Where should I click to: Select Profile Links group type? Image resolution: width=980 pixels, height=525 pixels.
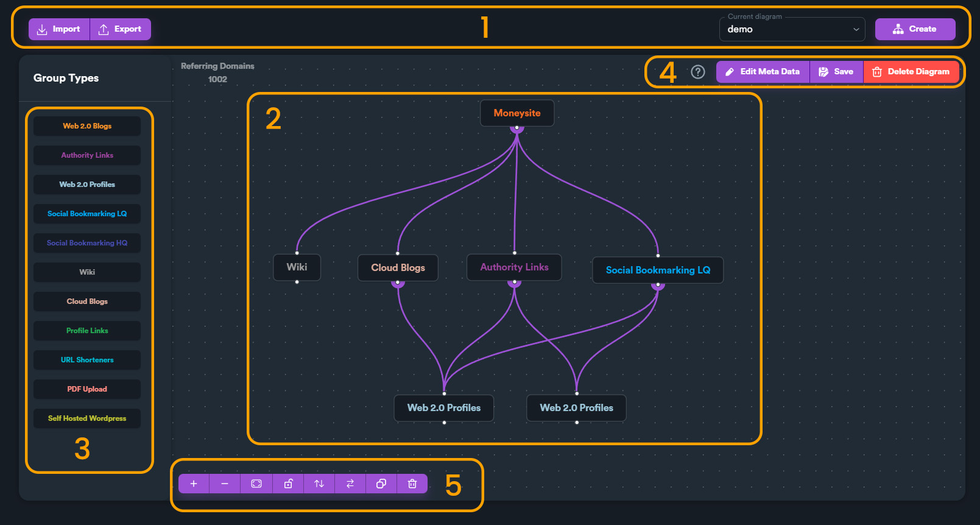[87, 331]
